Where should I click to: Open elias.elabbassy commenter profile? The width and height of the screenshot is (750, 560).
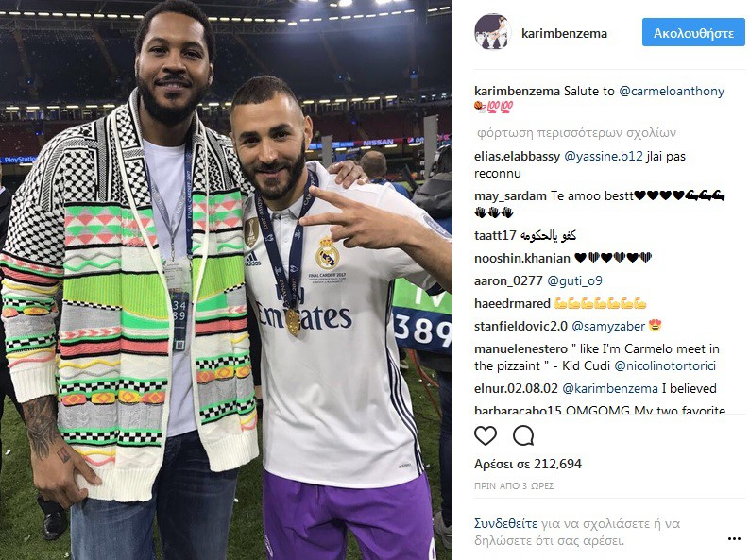(517, 157)
